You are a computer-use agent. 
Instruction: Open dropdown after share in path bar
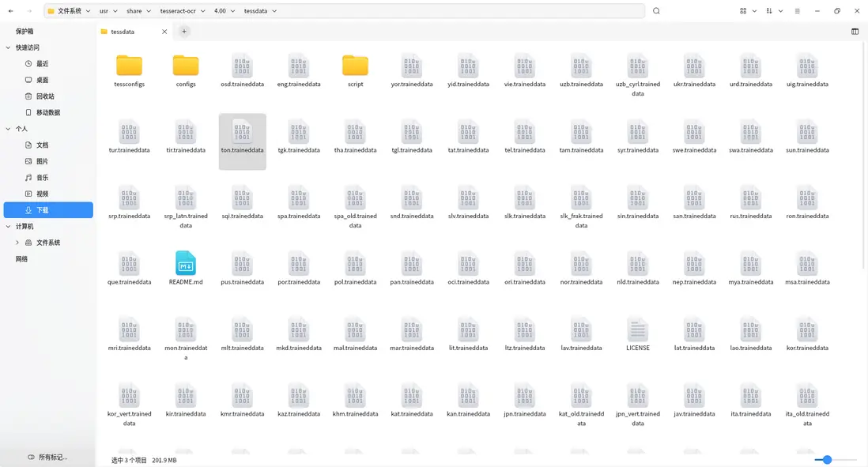coord(149,10)
